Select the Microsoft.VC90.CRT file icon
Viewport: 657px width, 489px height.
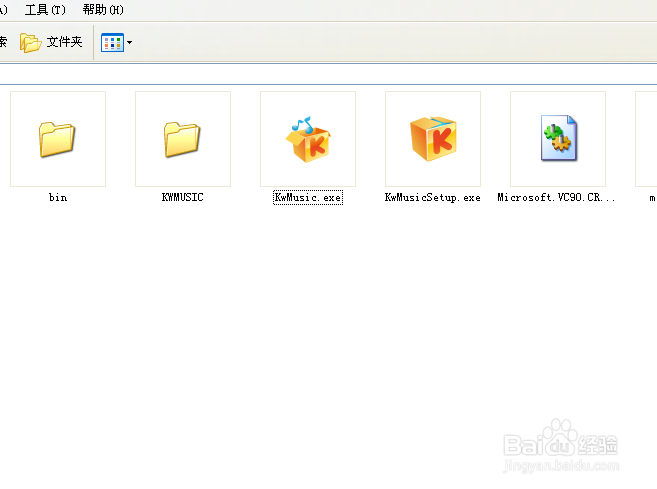coord(559,138)
